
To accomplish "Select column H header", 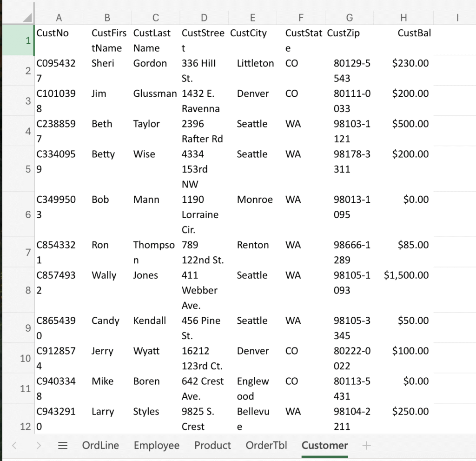I will point(403,18).
